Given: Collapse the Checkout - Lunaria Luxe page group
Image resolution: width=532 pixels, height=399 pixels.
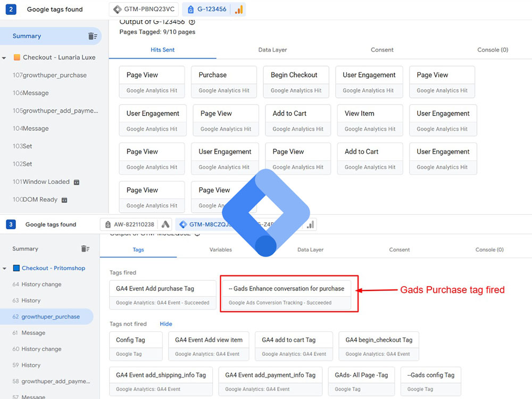Looking at the screenshot, I should [4, 57].
